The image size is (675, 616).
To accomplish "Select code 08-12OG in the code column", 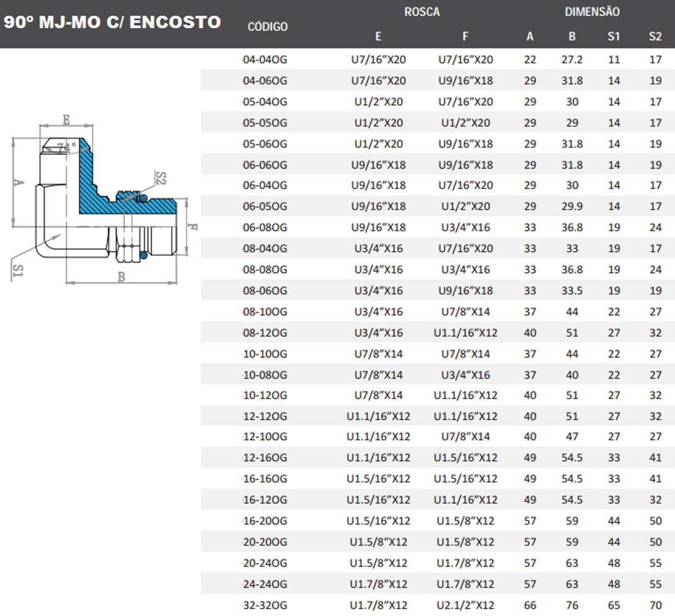I will coord(265,332).
